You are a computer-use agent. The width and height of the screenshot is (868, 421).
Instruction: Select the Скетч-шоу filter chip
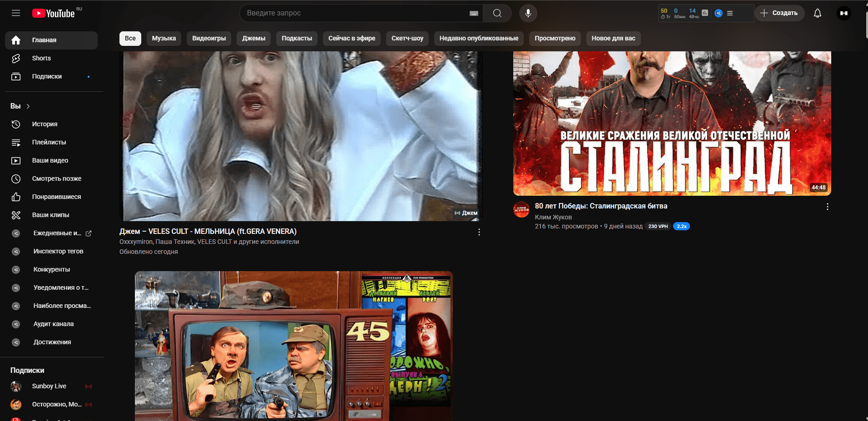pyautogui.click(x=407, y=38)
